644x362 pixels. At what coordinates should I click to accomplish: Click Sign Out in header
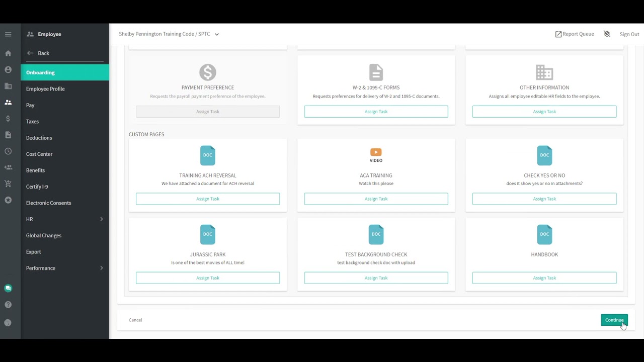(x=629, y=34)
